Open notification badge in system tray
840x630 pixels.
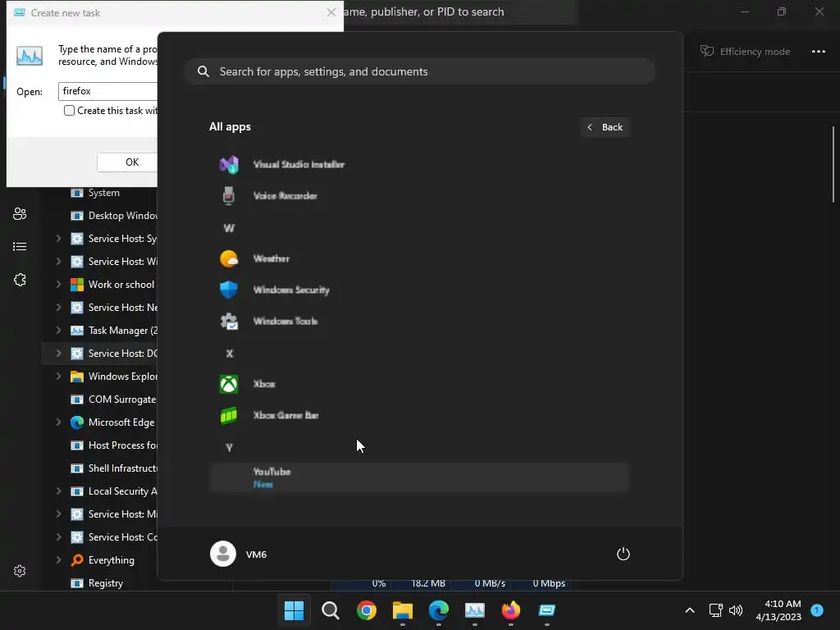point(817,610)
